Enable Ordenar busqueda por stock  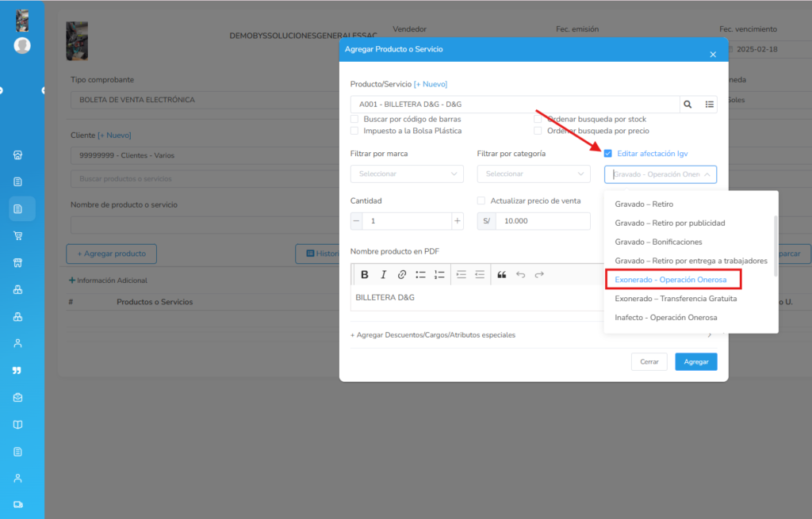[538, 119]
